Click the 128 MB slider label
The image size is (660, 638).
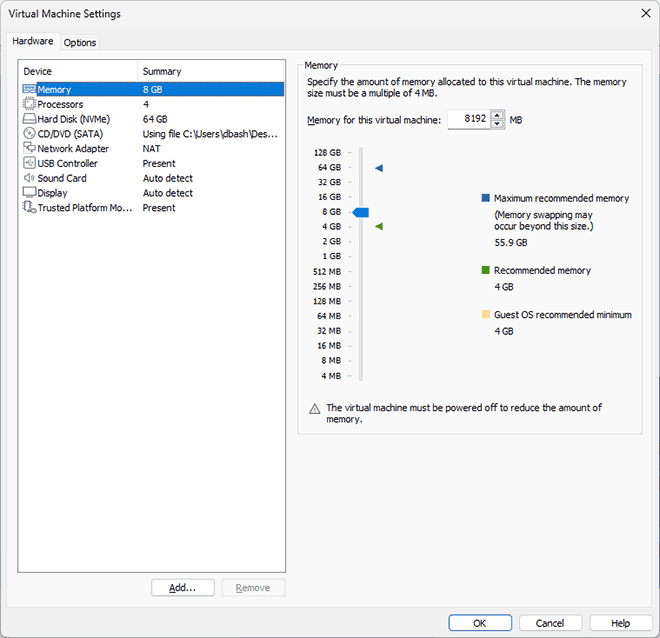click(x=327, y=301)
